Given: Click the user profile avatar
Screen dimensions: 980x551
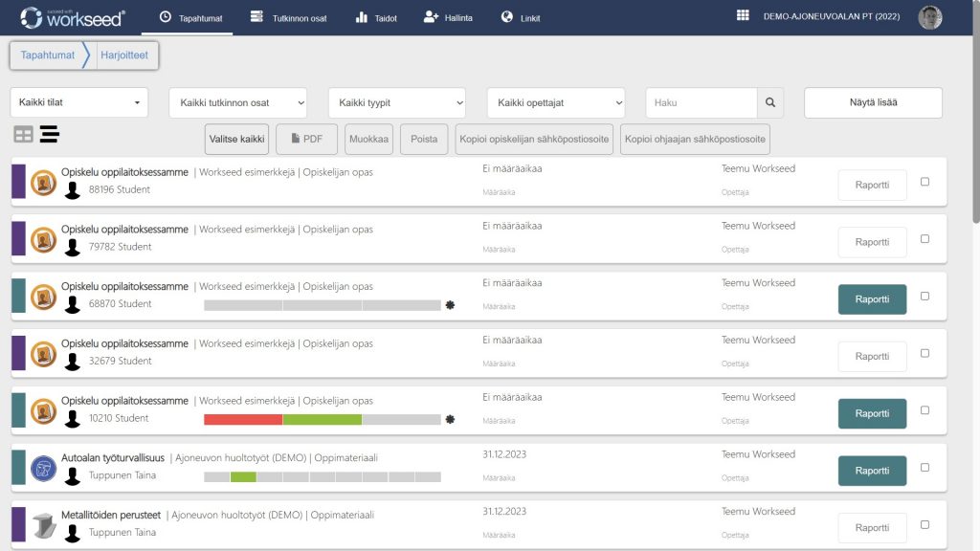Looking at the screenshot, I should (929, 17).
